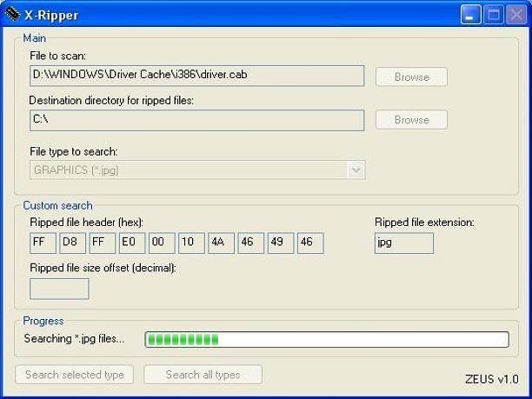Click the X-Ripper window title text
The width and height of the screenshot is (532, 399).
(x=51, y=16)
